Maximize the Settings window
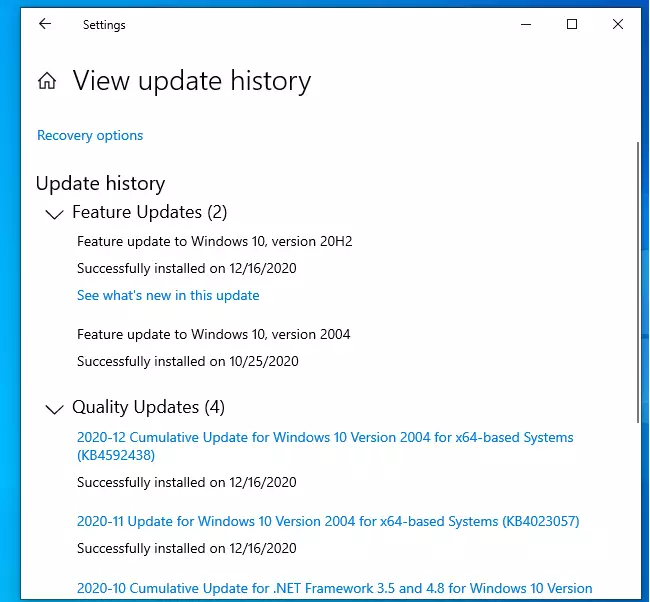Image resolution: width=650 pixels, height=602 pixels. (x=572, y=24)
